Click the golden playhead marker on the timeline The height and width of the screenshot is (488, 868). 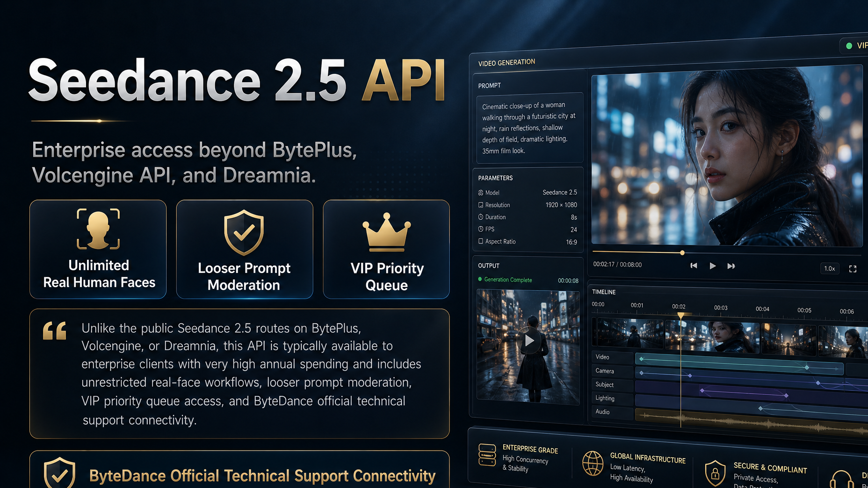[x=681, y=316]
